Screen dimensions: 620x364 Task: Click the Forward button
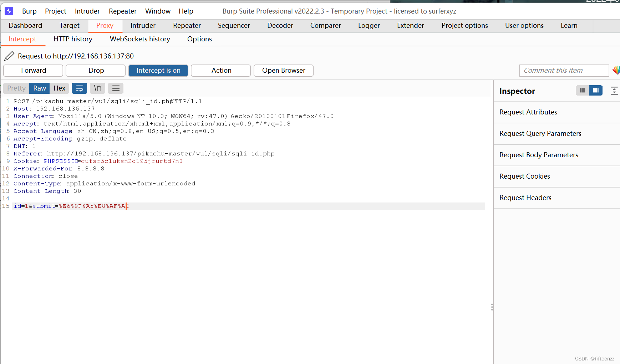pos(33,71)
